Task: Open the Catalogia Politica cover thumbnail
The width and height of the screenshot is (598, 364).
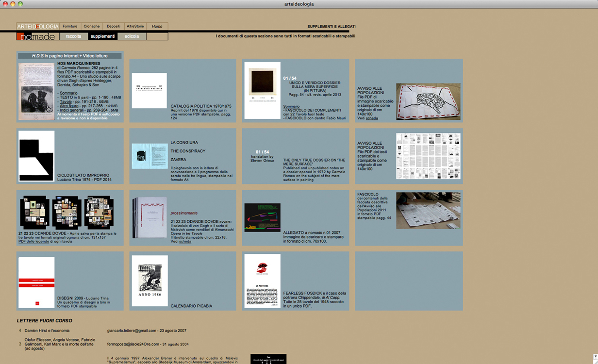Action: pyautogui.click(x=149, y=91)
